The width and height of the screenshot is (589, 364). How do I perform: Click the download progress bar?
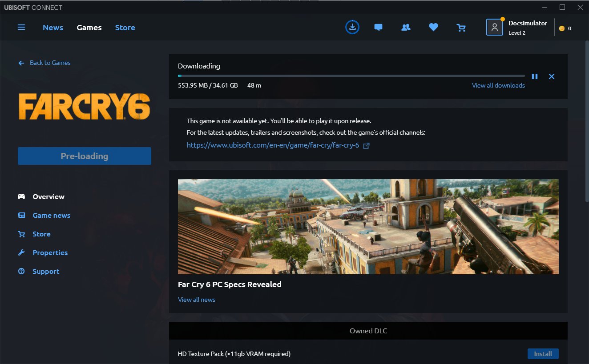[x=351, y=76]
